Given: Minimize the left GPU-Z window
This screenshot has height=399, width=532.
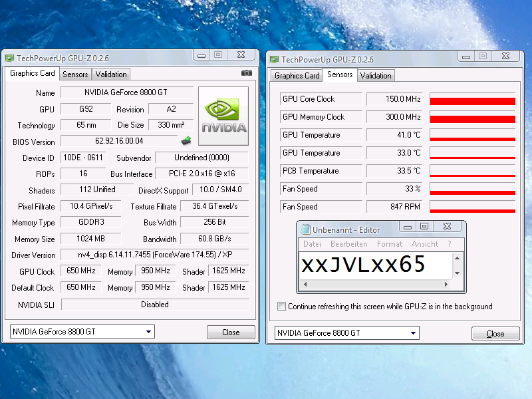Looking at the screenshot, I should pos(201,55).
